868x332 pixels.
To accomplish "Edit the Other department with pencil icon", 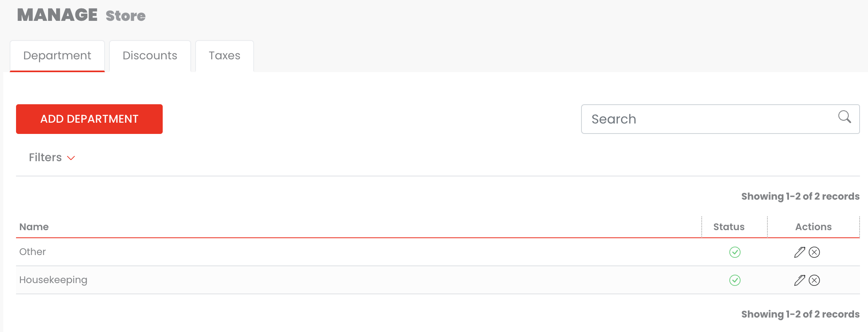I will coord(799,252).
